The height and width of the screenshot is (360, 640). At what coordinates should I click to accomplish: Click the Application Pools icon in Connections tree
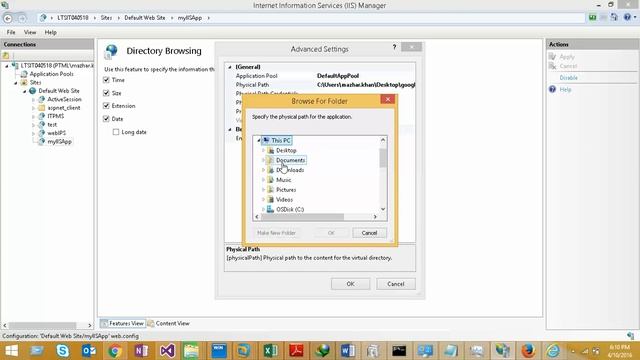pyautogui.click(x=24, y=74)
